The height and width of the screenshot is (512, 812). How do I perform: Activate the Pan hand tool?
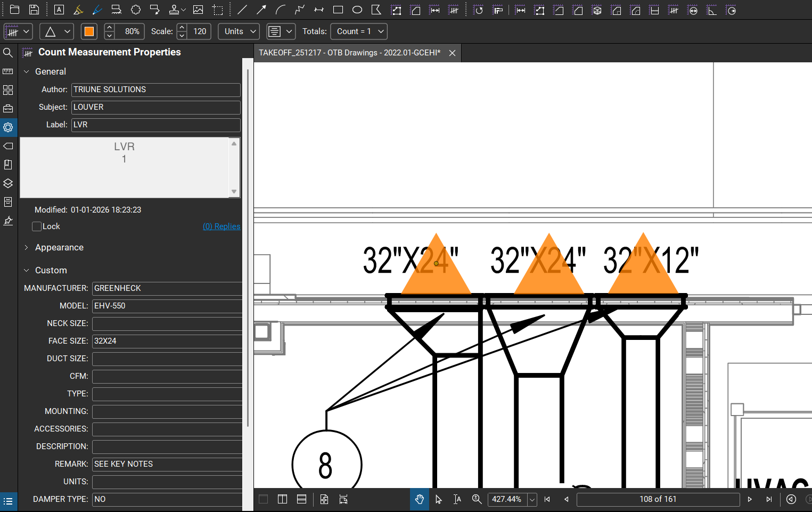pyautogui.click(x=420, y=499)
